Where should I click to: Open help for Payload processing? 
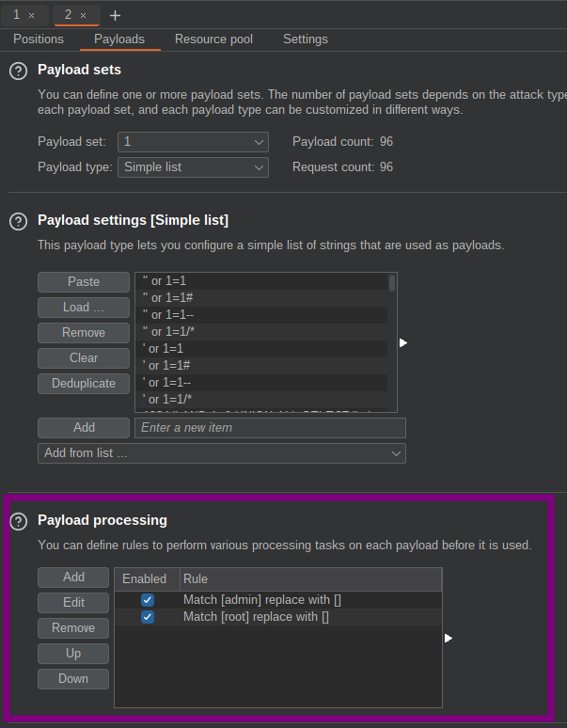pyautogui.click(x=19, y=521)
